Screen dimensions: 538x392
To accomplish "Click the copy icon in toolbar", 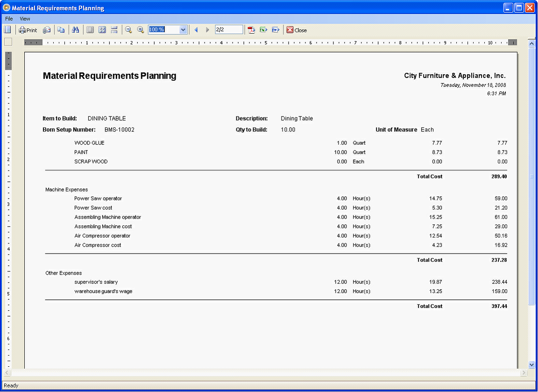I will coord(61,30).
